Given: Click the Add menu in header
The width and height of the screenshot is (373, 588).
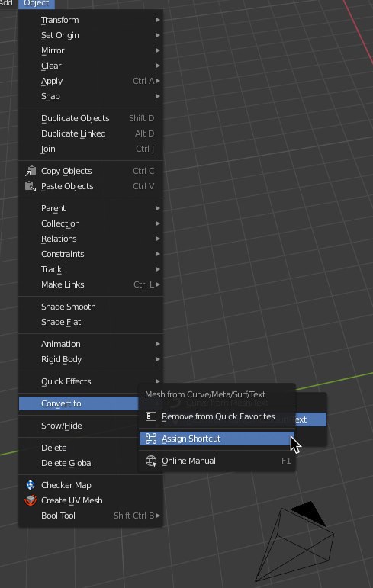Looking at the screenshot, I should (6, 3).
